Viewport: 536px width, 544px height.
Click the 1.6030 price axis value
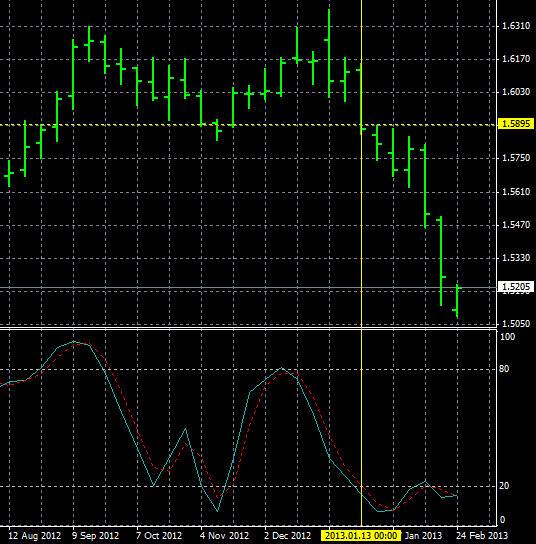pos(516,92)
